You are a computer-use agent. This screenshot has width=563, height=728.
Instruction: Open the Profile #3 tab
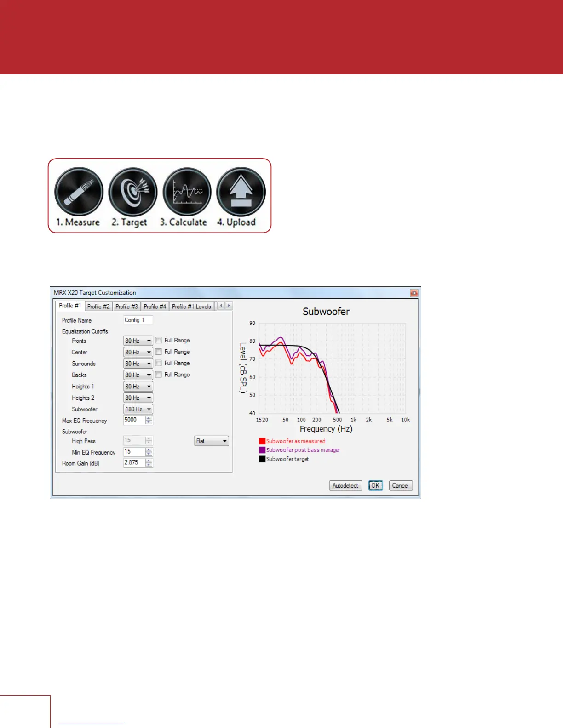click(x=126, y=307)
